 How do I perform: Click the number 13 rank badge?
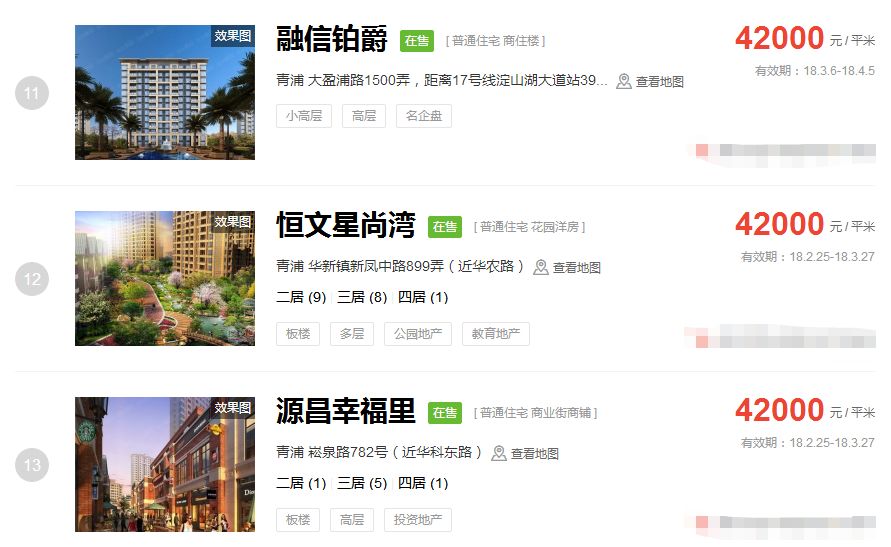pos(32,465)
